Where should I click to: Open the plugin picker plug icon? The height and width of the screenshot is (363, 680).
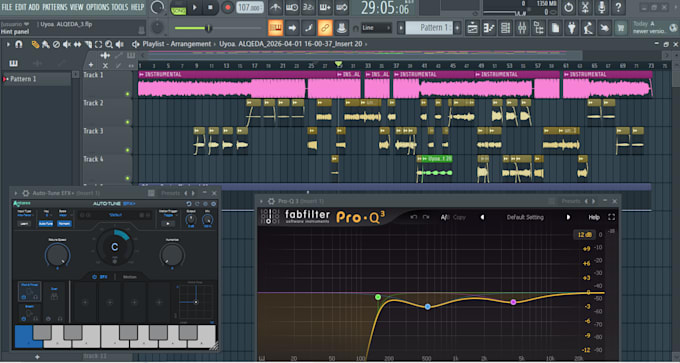tap(572, 28)
